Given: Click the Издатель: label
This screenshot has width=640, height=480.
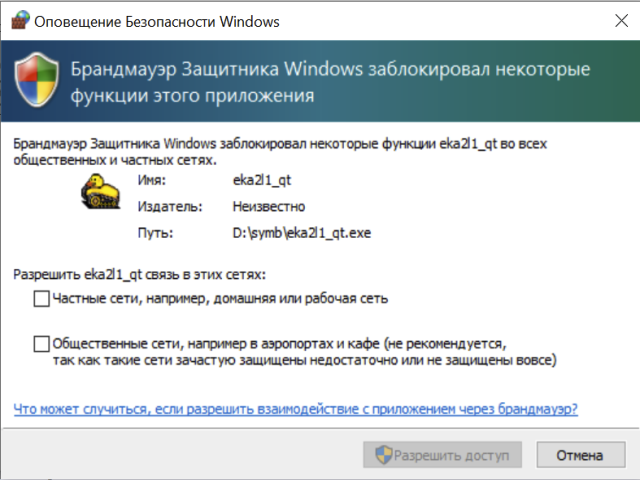Looking at the screenshot, I should [x=170, y=207].
